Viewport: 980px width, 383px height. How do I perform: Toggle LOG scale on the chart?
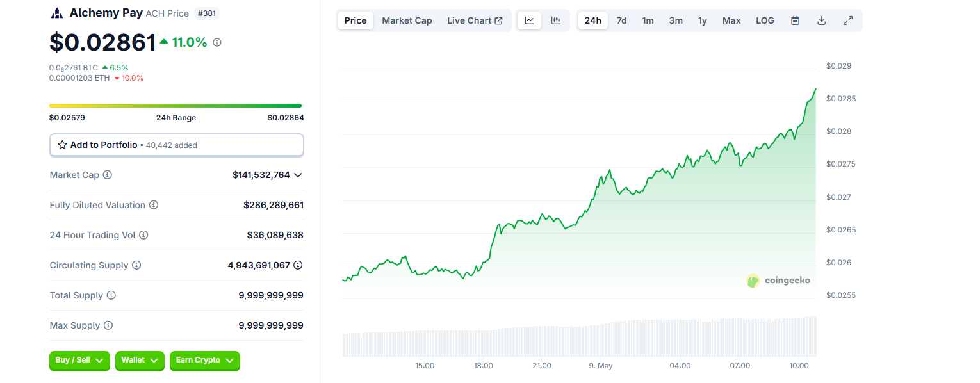[x=765, y=20]
